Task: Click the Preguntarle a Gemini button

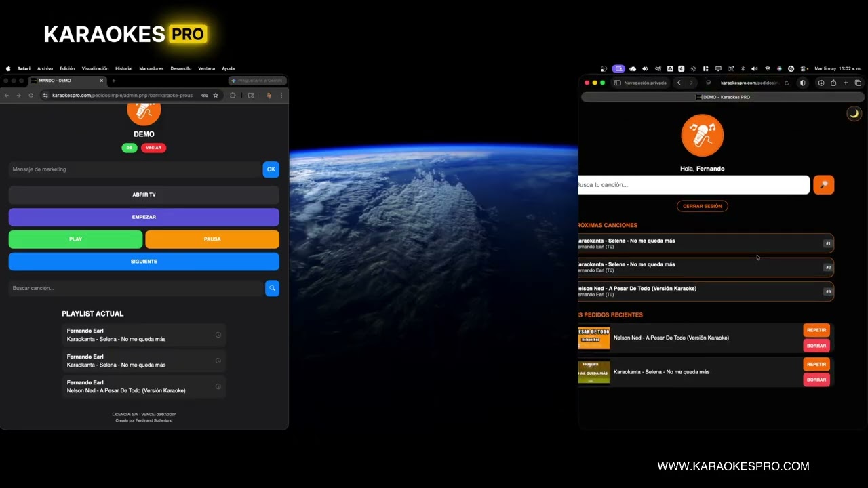Action: [x=257, y=81]
